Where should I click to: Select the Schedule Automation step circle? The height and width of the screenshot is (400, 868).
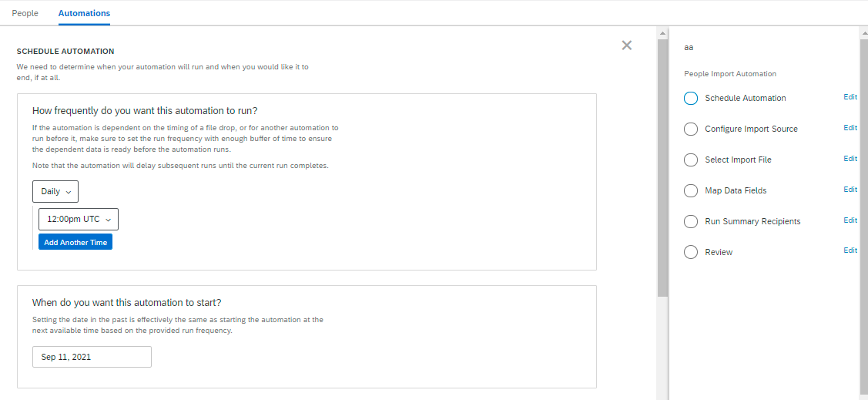pos(691,98)
